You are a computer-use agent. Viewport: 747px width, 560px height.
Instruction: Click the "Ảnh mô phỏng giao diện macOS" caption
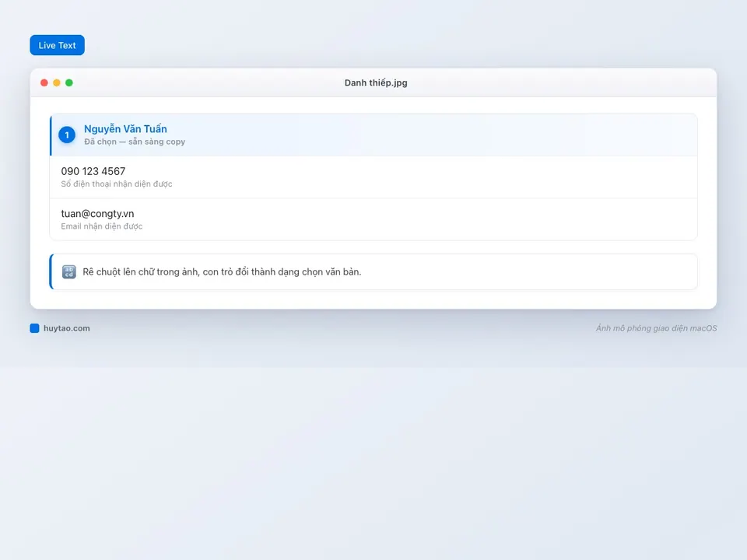pos(656,328)
